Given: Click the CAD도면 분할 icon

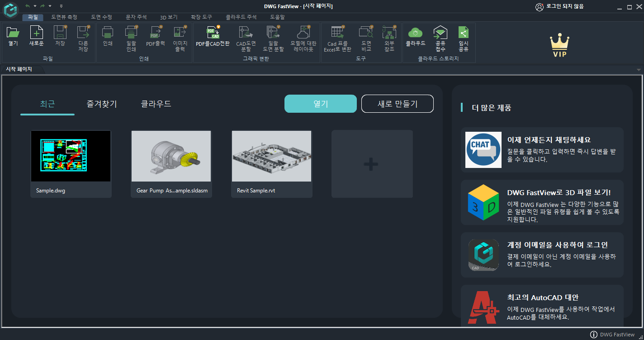Looking at the screenshot, I should (246, 32).
